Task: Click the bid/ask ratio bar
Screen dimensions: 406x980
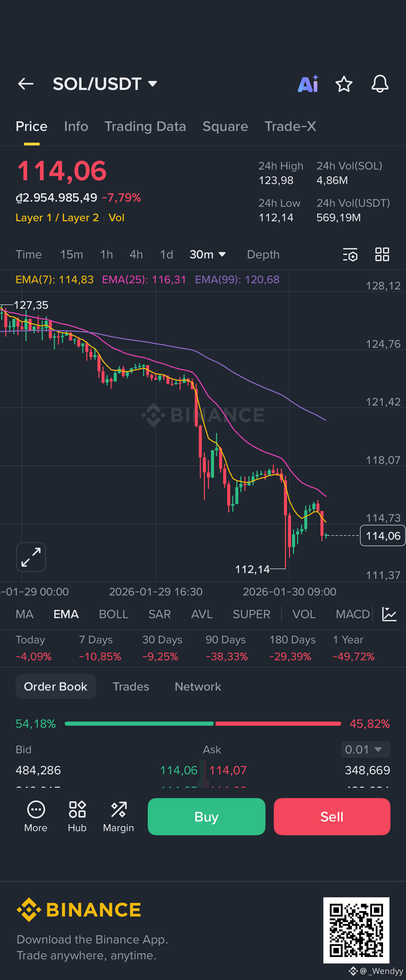Action: [x=203, y=724]
